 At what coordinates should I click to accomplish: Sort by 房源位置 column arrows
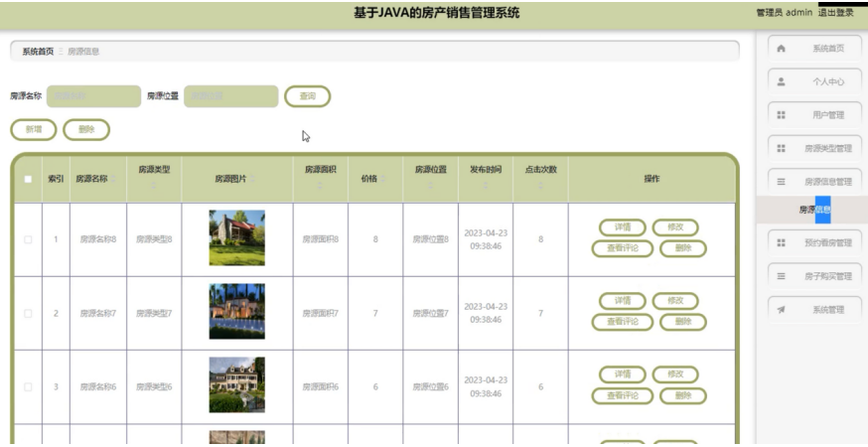[x=431, y=186]
